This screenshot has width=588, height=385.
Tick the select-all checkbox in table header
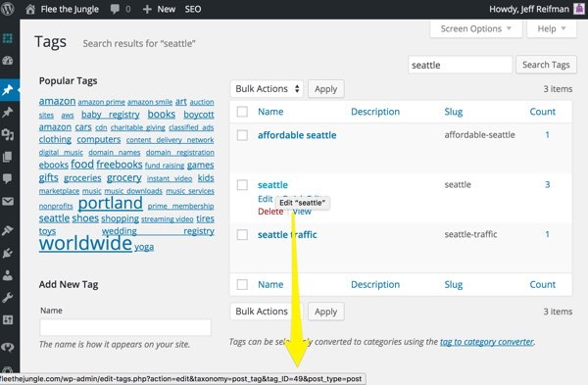pos(242,112)
